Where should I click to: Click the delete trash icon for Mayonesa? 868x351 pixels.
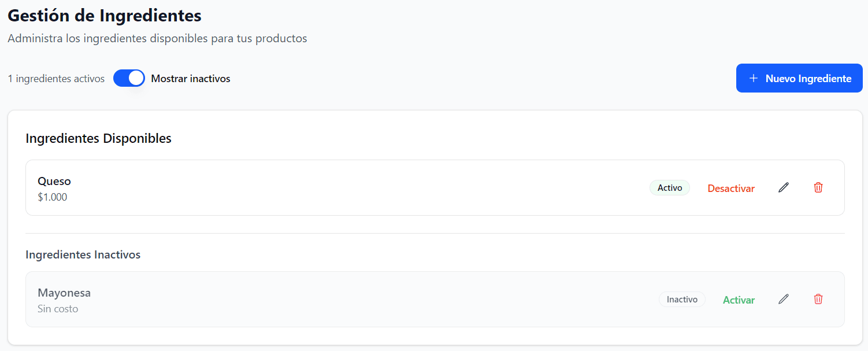[818, 299]
